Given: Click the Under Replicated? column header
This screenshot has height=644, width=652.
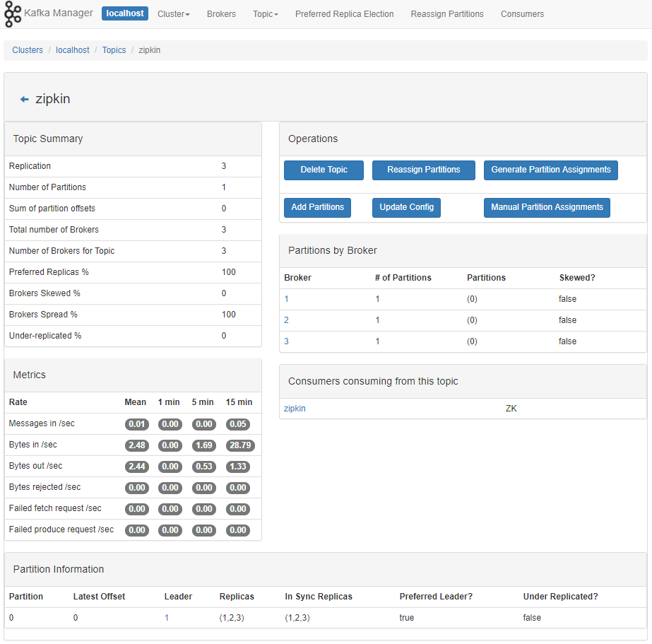Looking at the screenshot, I should click(x=560, y=597).
